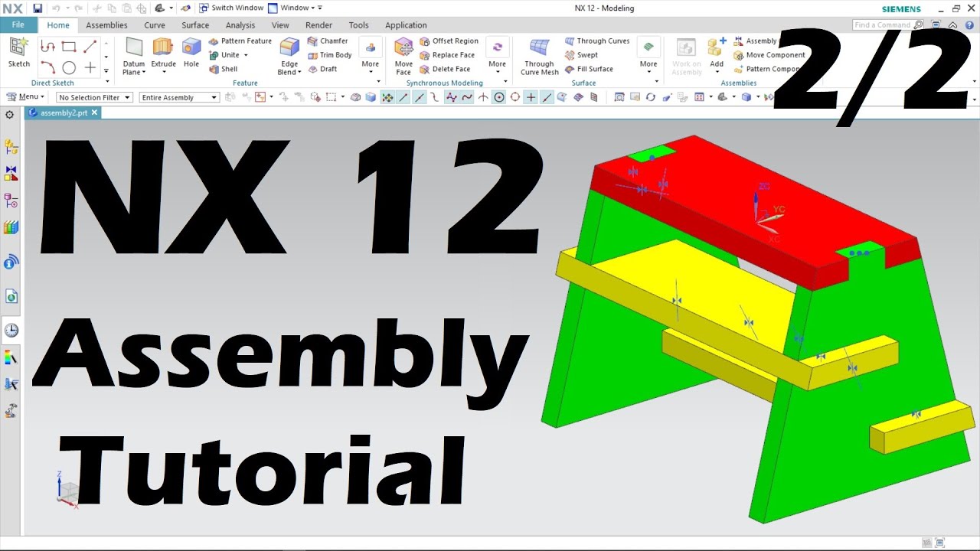Click the Add component icon
Screen dimensions: 980x551
(717, 47)
